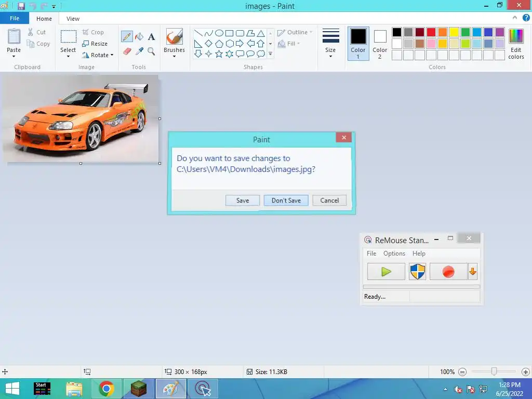Open ReMouse Help menu

tap(419, 254)
